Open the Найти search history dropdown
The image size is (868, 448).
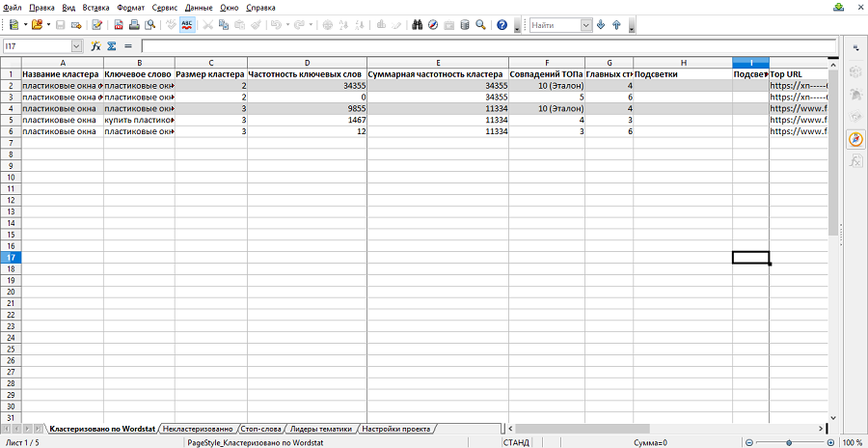tap(586, 25)
